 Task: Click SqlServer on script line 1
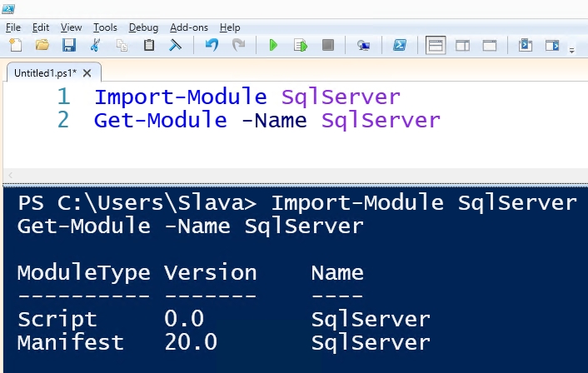(x=341, y=97)
